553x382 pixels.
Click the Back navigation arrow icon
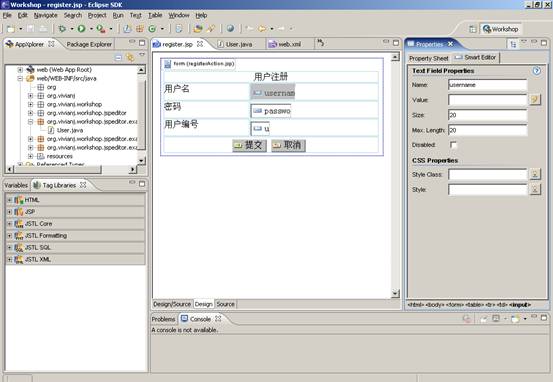[262, 29]
